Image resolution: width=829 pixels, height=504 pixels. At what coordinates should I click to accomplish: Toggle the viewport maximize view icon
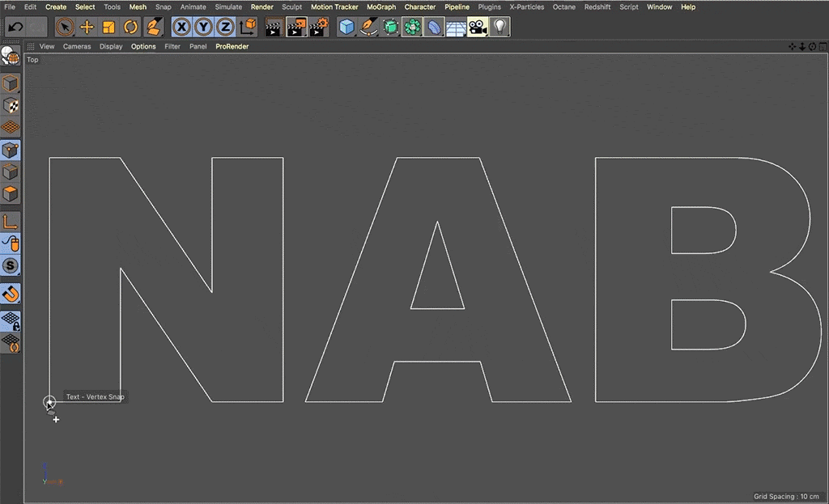pyautogui.click(x=823, y=46)
